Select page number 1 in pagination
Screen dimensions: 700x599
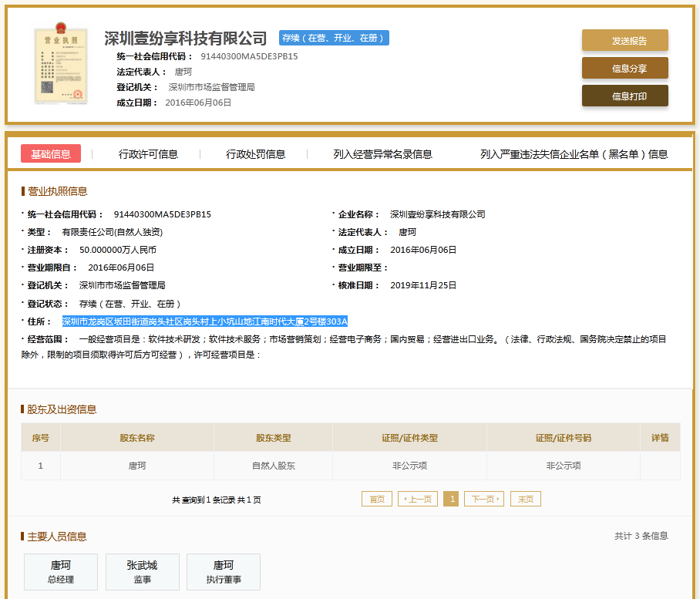(x=451, y=499)
